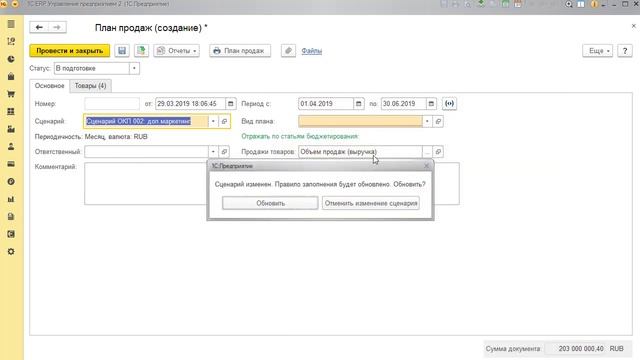Image resolution: width=640 pixels, height=360 pixels.
Task: Open the warehouse grid section in sidebar
Action: tap(11, 111)
